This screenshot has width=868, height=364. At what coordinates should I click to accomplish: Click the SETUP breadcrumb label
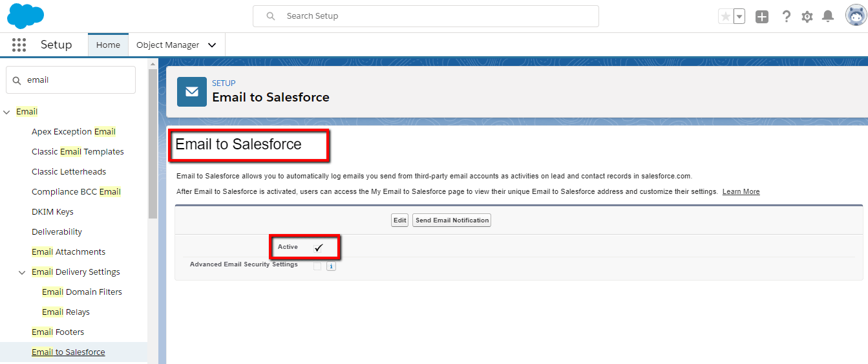tap(224, 83)
